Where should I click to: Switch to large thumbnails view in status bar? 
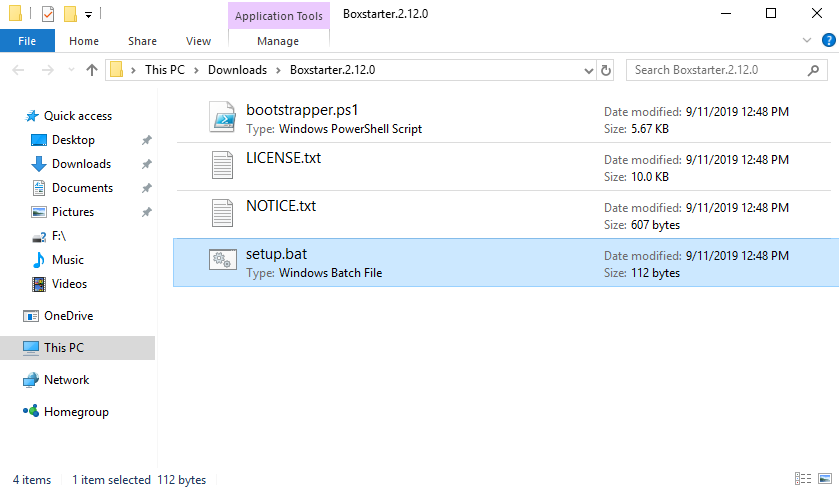click(825, 479)
